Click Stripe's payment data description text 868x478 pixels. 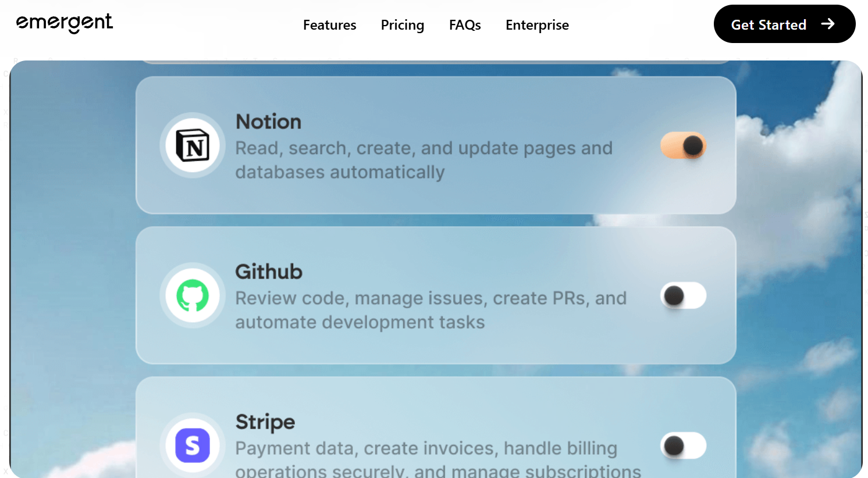pos(437,459)
